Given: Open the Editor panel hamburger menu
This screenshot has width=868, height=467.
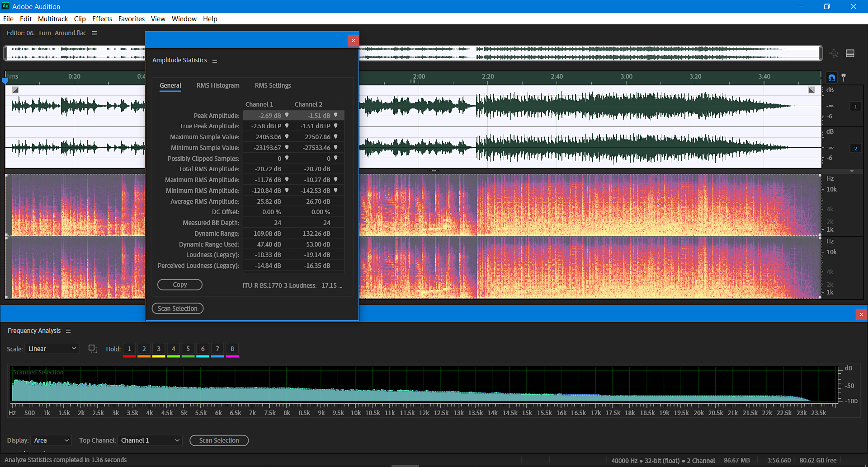Looking at the screenshot, I should click(94, 33).
